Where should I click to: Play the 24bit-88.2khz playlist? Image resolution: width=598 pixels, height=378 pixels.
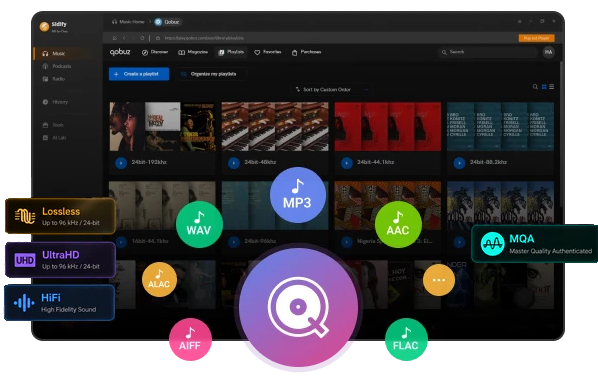[x=460, y=163]
